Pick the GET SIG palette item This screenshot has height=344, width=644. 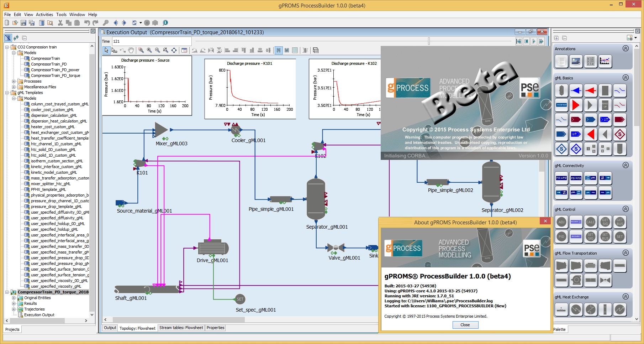tap(605, 222)
